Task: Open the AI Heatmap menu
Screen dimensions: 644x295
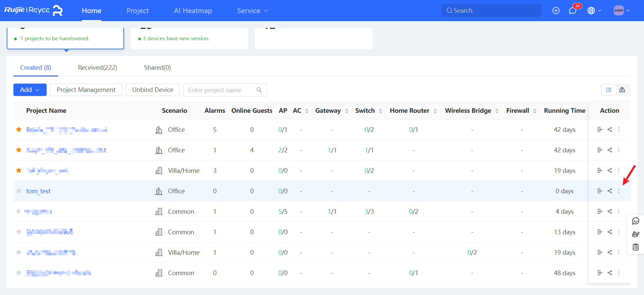Action: click(x=193, y=11)
